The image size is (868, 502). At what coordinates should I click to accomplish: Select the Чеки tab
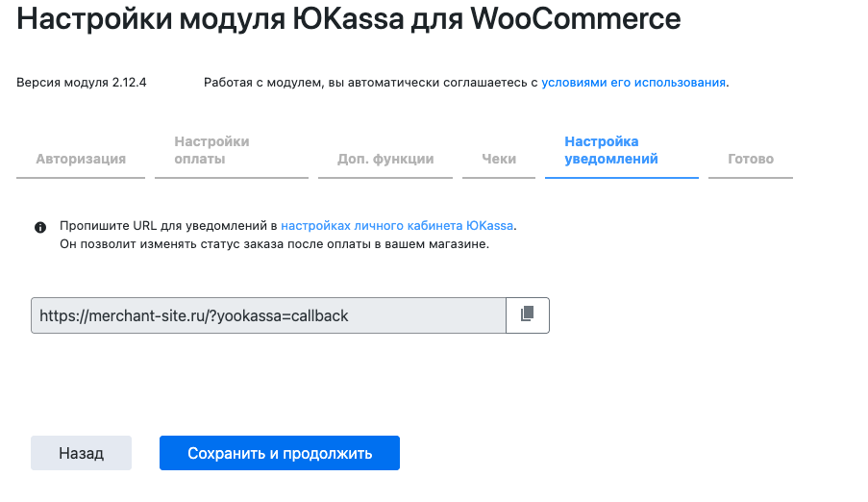tap(499, 160)
